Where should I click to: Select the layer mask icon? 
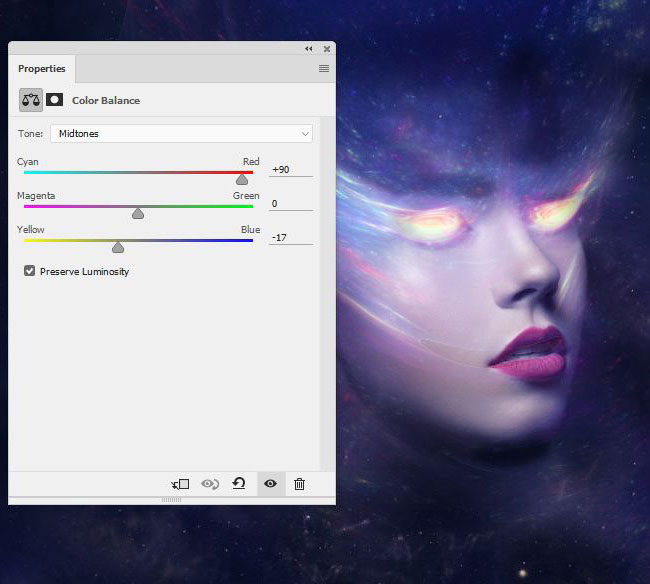click(54, 100)
